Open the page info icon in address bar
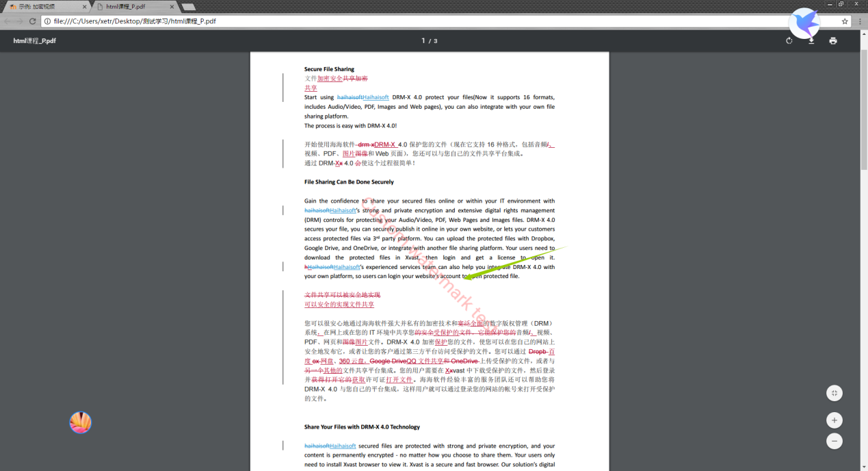The image size is (868, 471). click(x=48, y=21)
